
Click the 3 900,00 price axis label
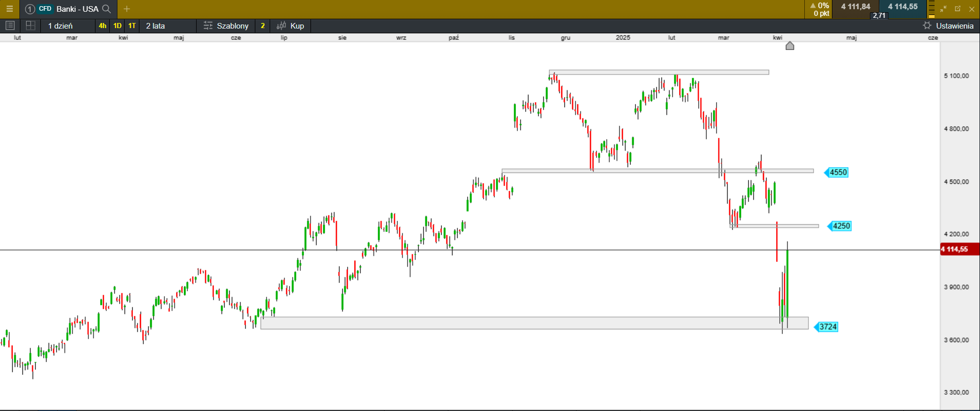click(x=956, y=287)
